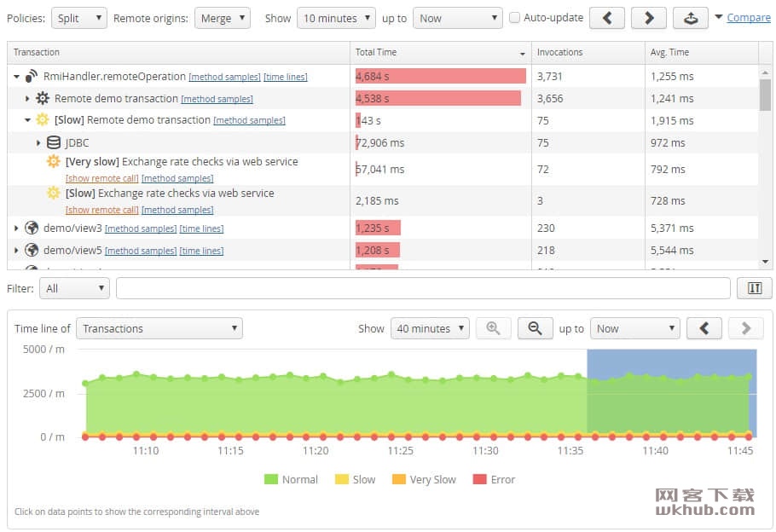
Task: Open the Remote origins Merge dropdown
Action: pyautogui.click(x=223, y=18)
